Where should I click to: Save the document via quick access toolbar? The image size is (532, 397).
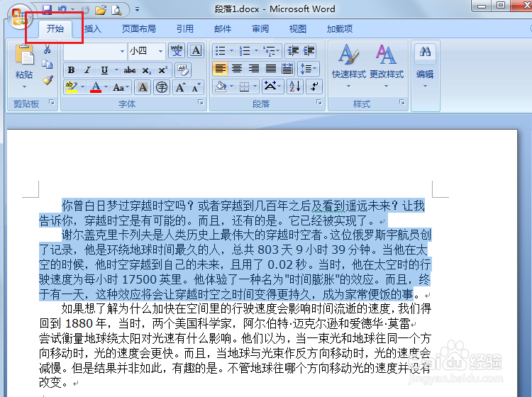tap(47, 9)
